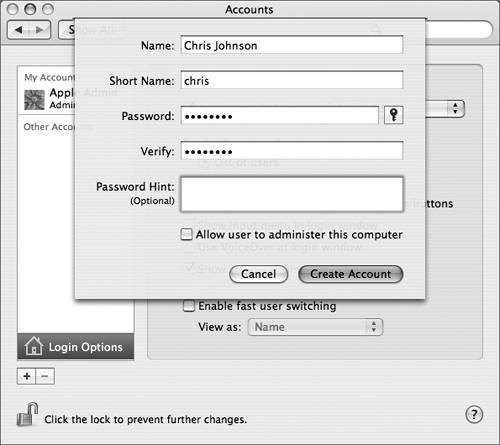Remove account with the minus button
Viewport: 500px width, 445px height.
tap(45, 376)
